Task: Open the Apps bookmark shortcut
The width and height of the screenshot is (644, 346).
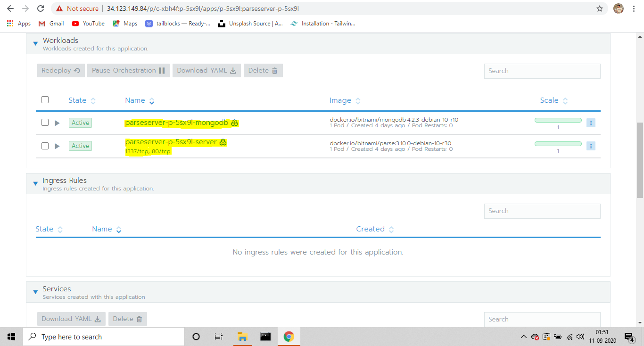Action: coord(19,24)
